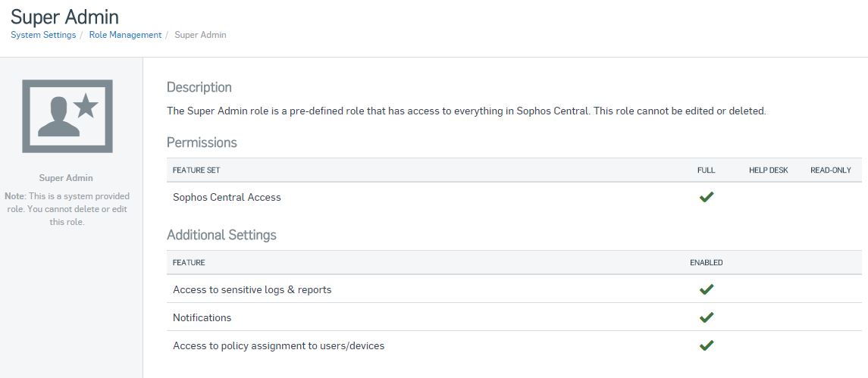Click the FEATURE SET column header
Image resolution: width=868 pixels, height=378 pixels.
pos(196,170)
